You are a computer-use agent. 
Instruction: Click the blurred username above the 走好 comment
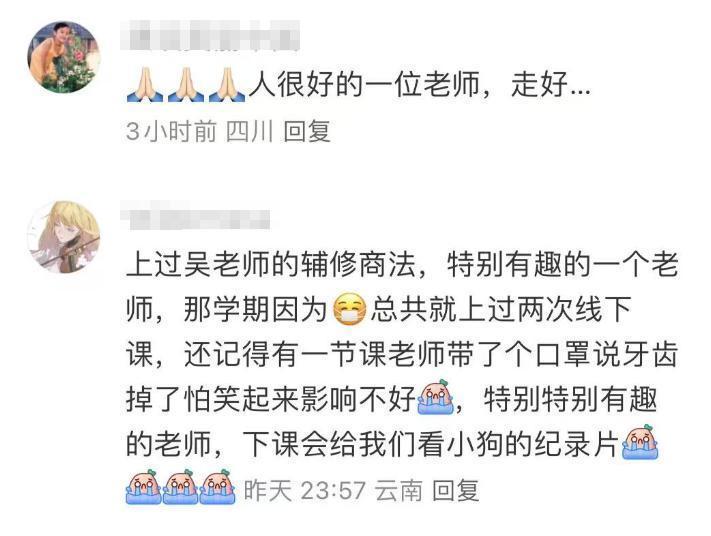pyautogui.click(x=210, y=35)
